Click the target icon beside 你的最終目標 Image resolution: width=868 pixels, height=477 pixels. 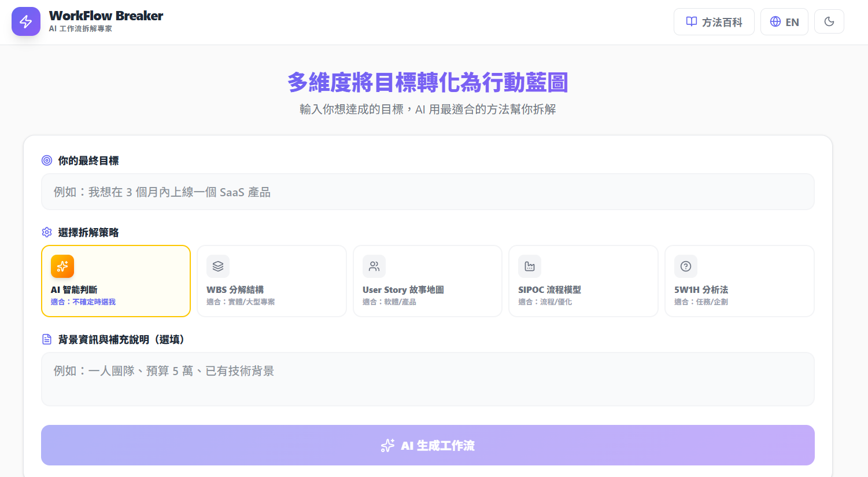(47, 160)
